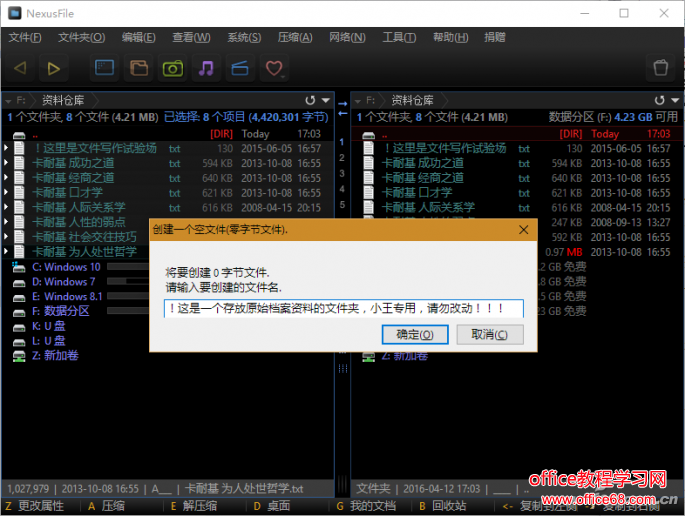
Task: Select parent directory entry in left panel
Action: (x=168, y=134)
